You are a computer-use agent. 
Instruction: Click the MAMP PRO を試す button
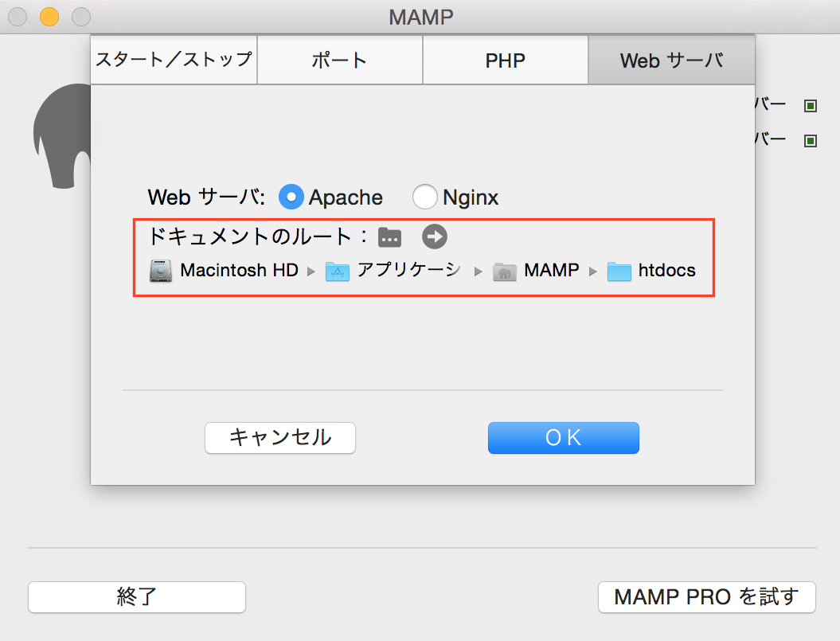[x=706, y=596]
